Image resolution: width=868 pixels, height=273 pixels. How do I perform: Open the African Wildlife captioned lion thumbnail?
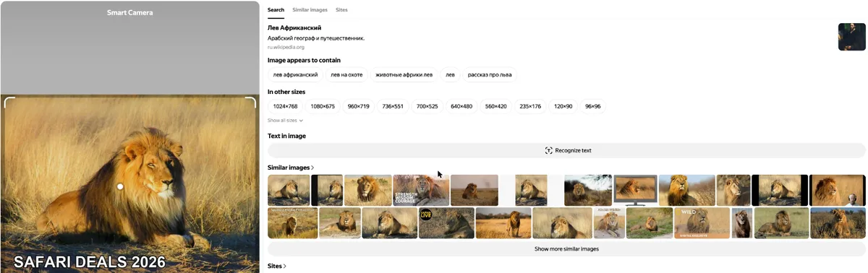[609, 223]
